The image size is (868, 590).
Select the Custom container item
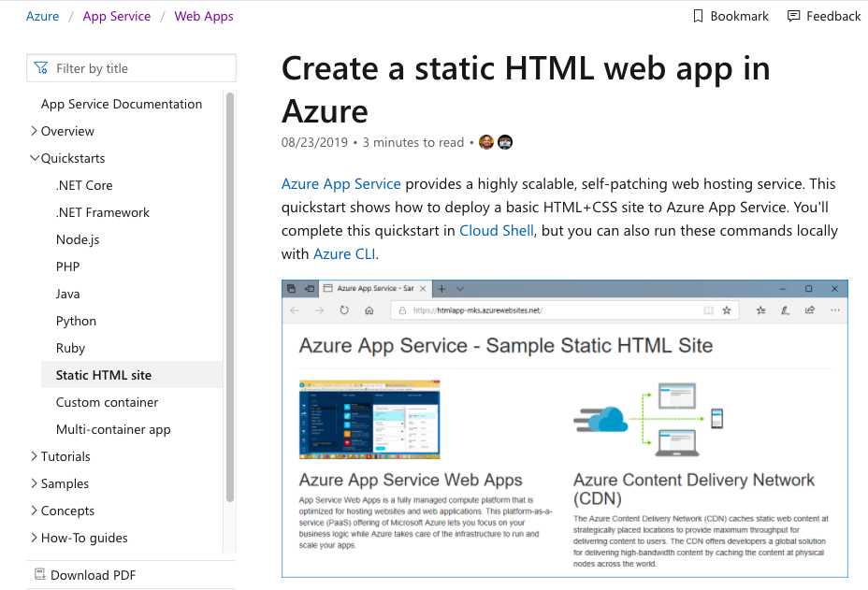pos(107,402)
